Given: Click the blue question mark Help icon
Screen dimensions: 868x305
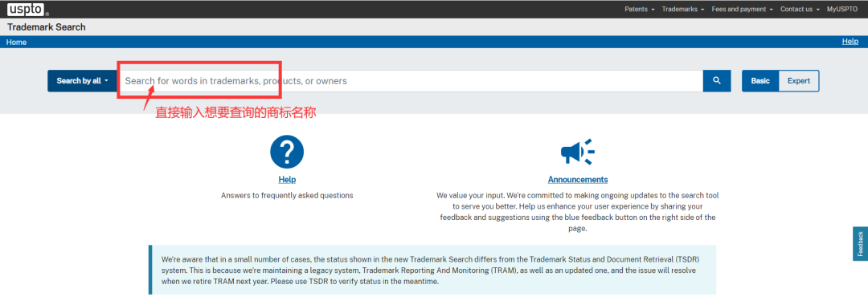Looking at the screenshot, I should click(287, 152).
